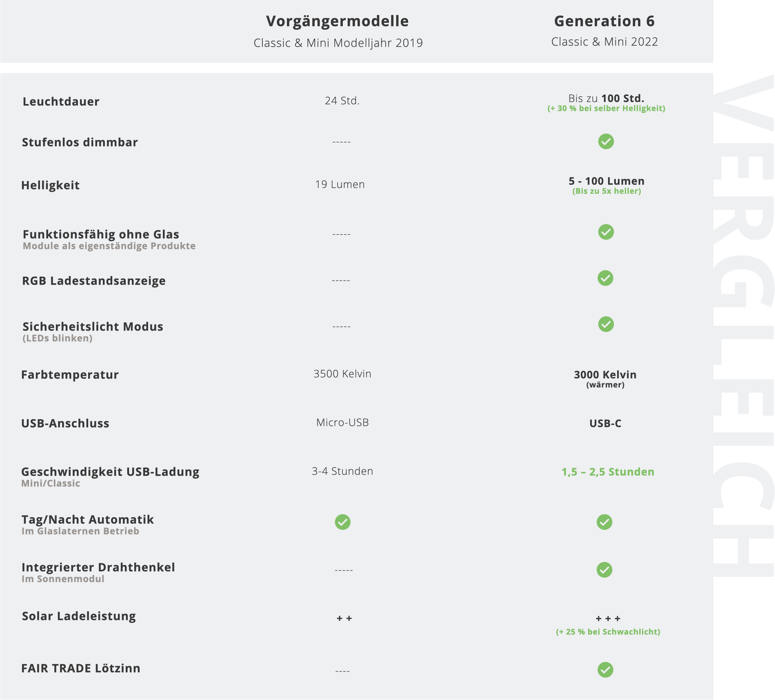This screenshot has height=700, width=775.
Task: Click the + 25 % bei Schwachlicht note
Action: pos(608,632)
